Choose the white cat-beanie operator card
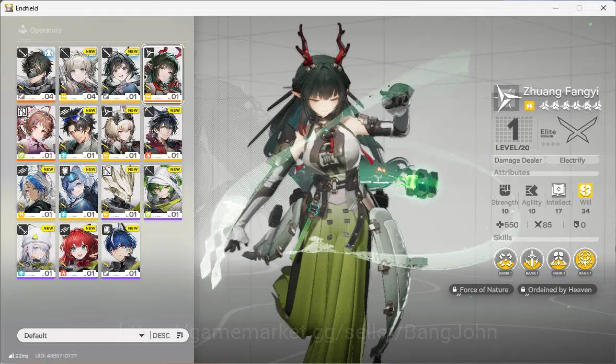This screenshot has height=364, width=616. [36, 251]
